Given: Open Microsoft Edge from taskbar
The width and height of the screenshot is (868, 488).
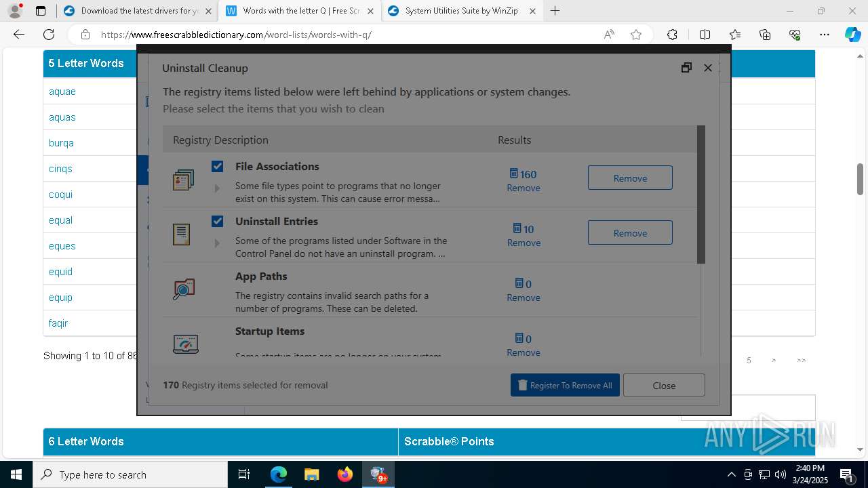Looking at the screenshot, I should [x=279, y=474].
